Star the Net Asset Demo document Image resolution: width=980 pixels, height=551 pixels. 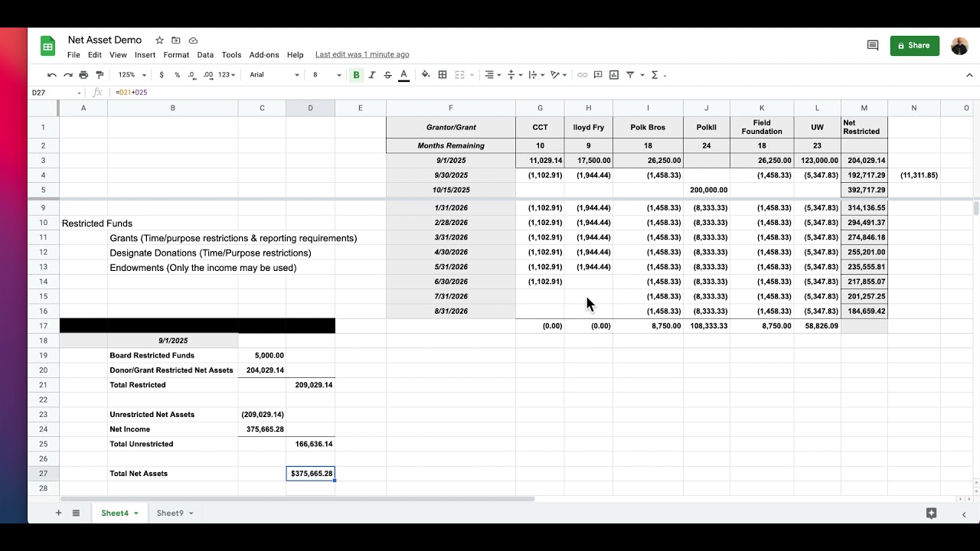point(159,40)
